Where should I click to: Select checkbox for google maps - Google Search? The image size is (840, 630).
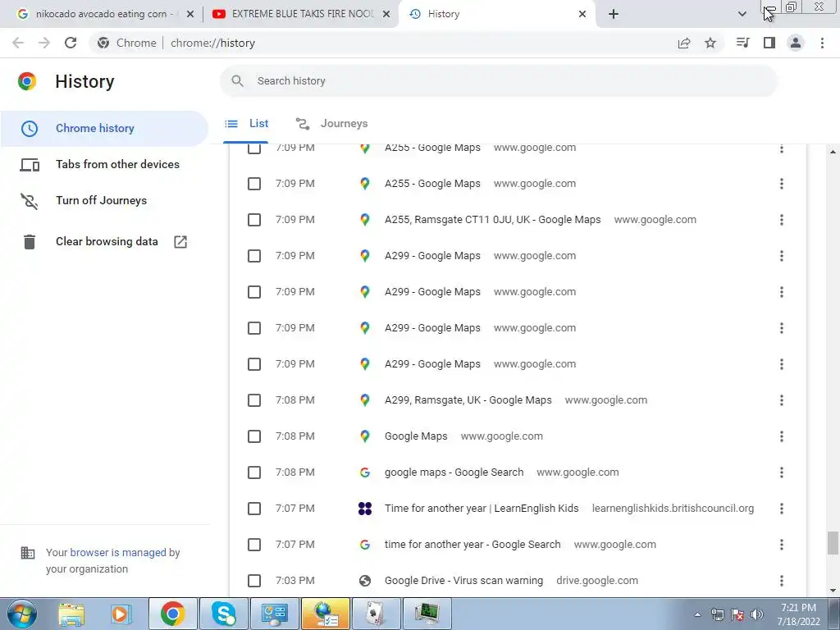tap(254, 472)
